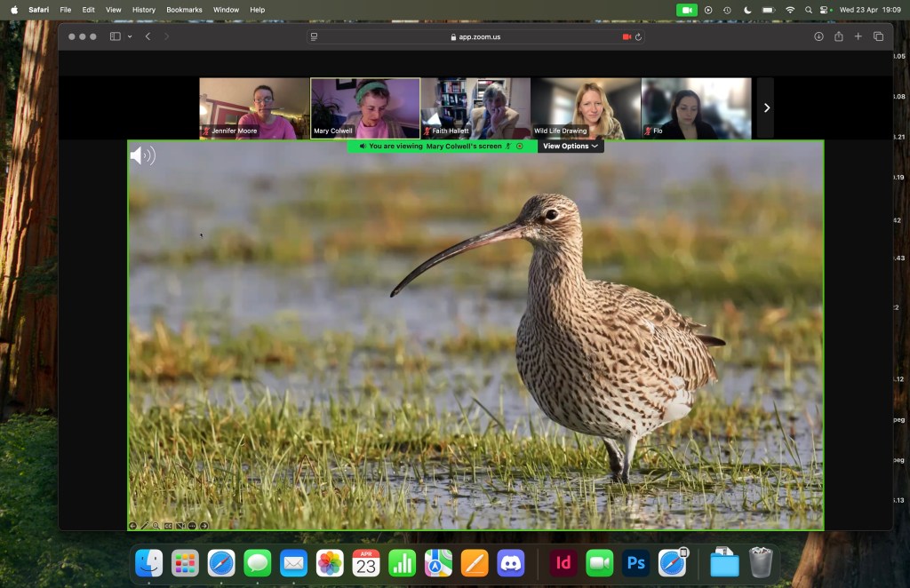Open Photoshop from the Dock
Image resolution: width=910 pixels, height=588 pixels.
[x=635, y=562]
